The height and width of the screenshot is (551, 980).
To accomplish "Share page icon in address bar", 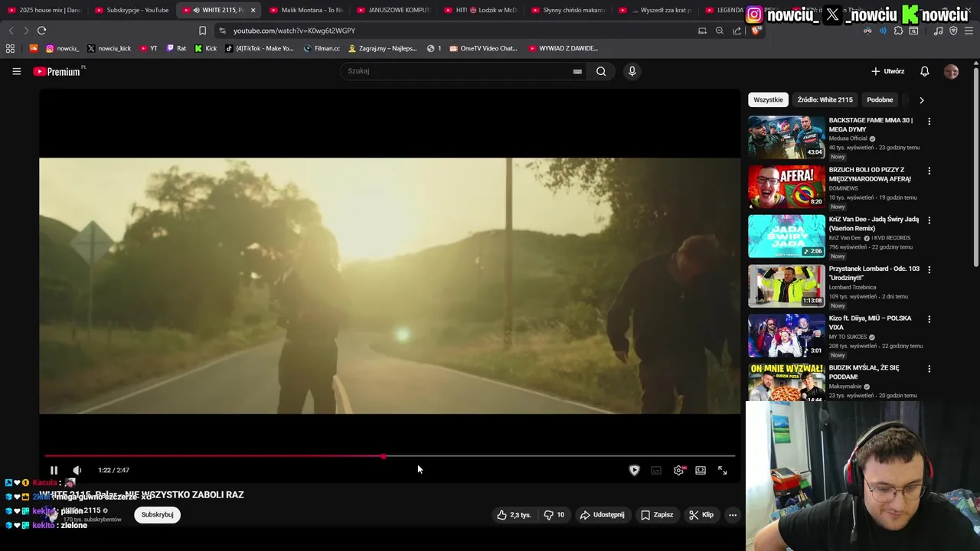I will (x=737, y=31).
